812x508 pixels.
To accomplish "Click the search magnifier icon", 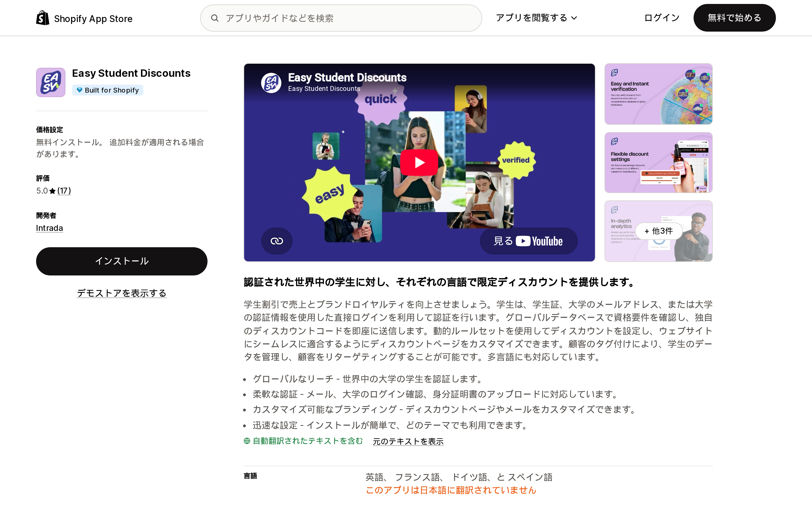I will tap(215, 18).
